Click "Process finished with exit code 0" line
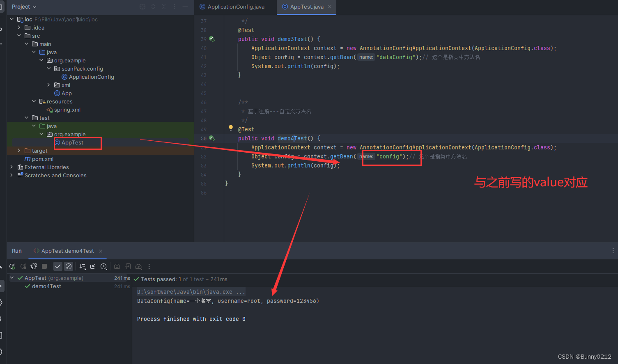The width and height of the screenshot is (618, 364). (x=191, y=319)
